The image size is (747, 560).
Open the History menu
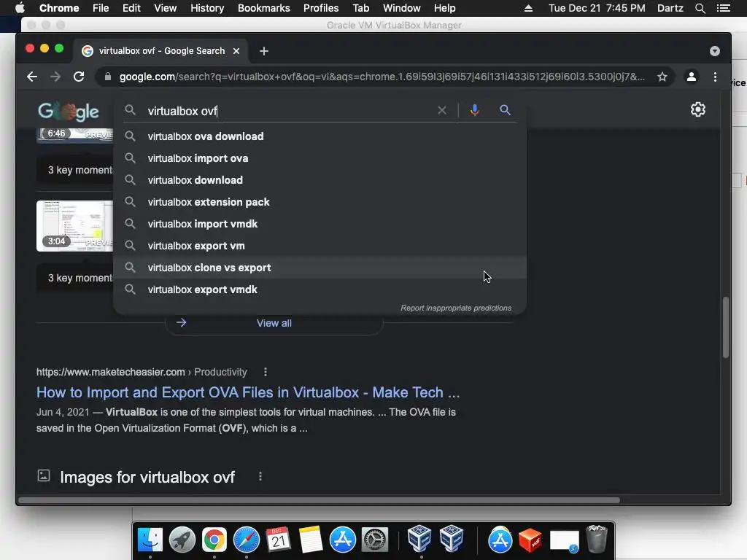point(207,8)
